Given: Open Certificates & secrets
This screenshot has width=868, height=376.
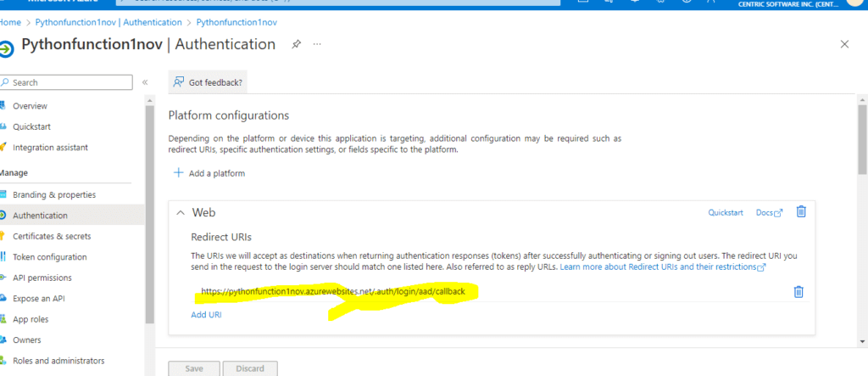Looking at the screenshot, I should [52, 236].
